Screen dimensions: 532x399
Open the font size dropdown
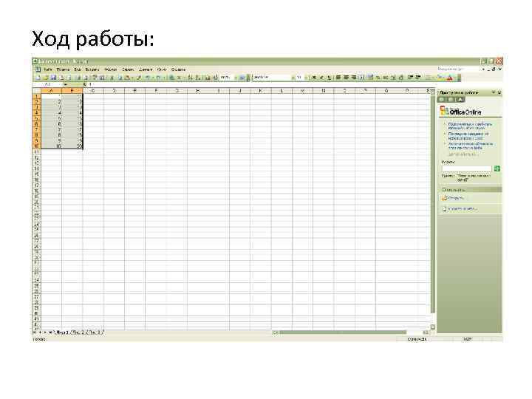(x=306, y=78)
